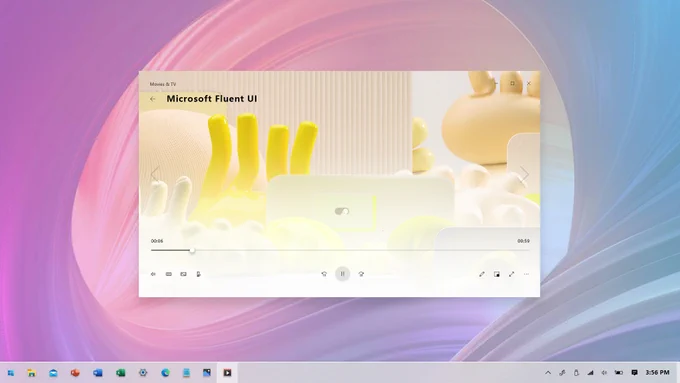Click the tray icon right of pen icon

pyautogui.click(x=576, y=373)
